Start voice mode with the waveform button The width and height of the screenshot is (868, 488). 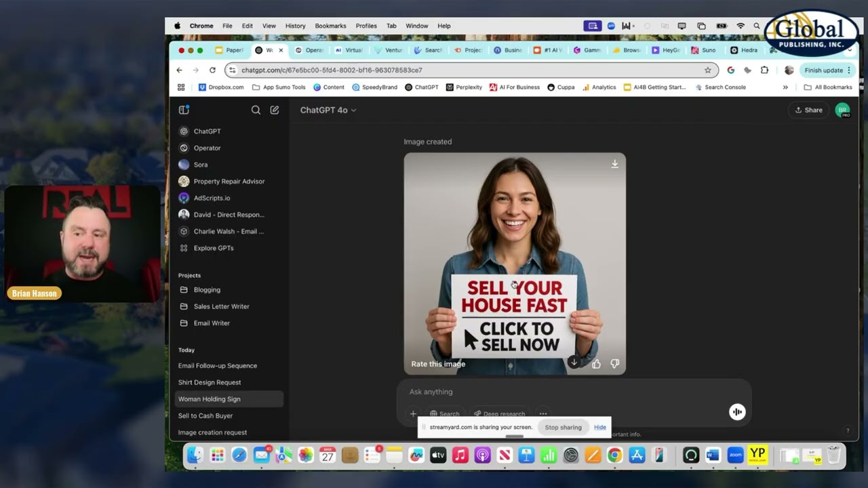pos(737,411)
